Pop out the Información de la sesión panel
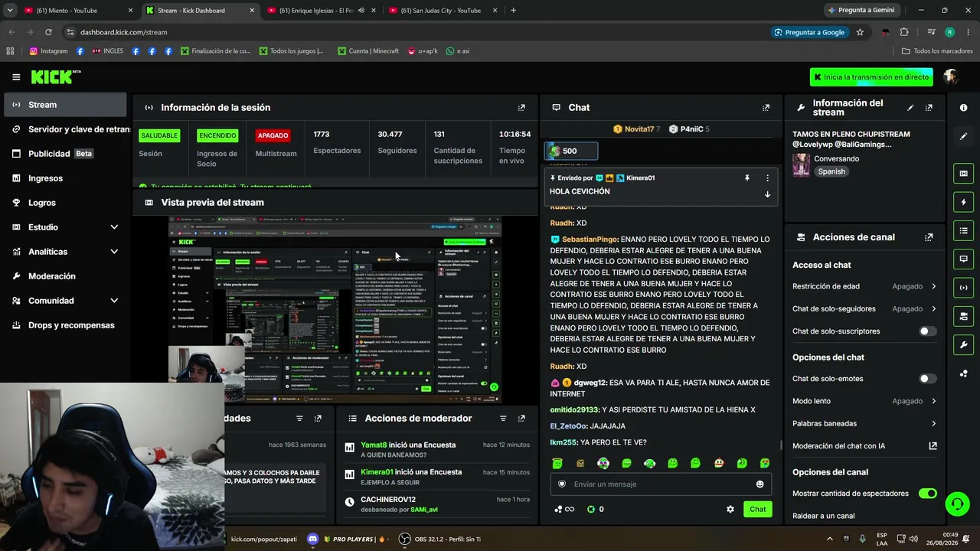Viewport: 980px width, 551px height. 521,108
